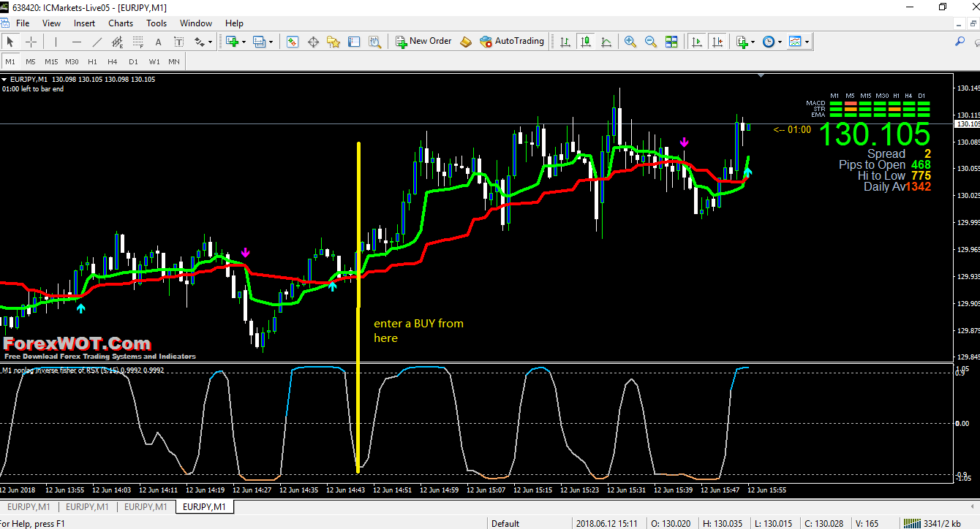Open the Strategy Tester icon
The image size is (980, 529).
[x=374, y=42]
